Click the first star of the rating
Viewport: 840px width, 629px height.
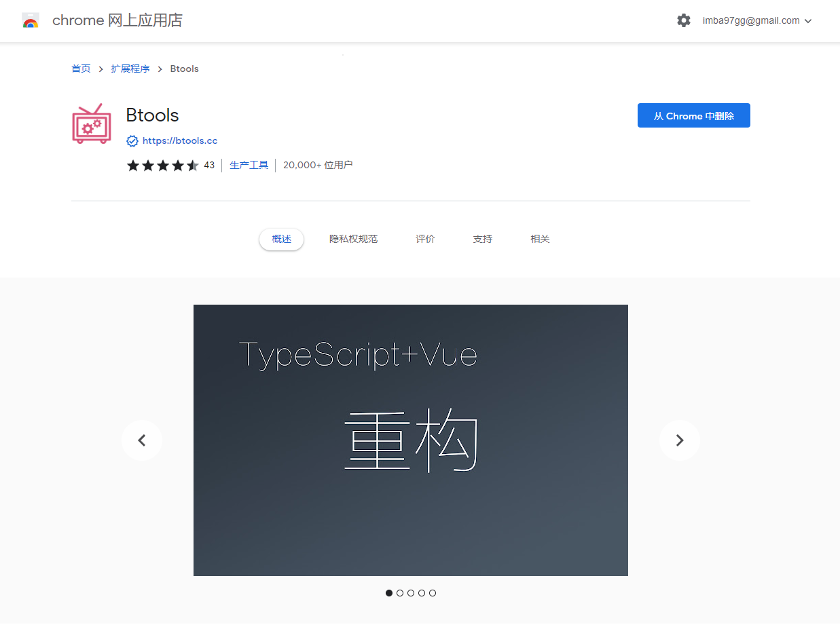click(x=133, y=165)
